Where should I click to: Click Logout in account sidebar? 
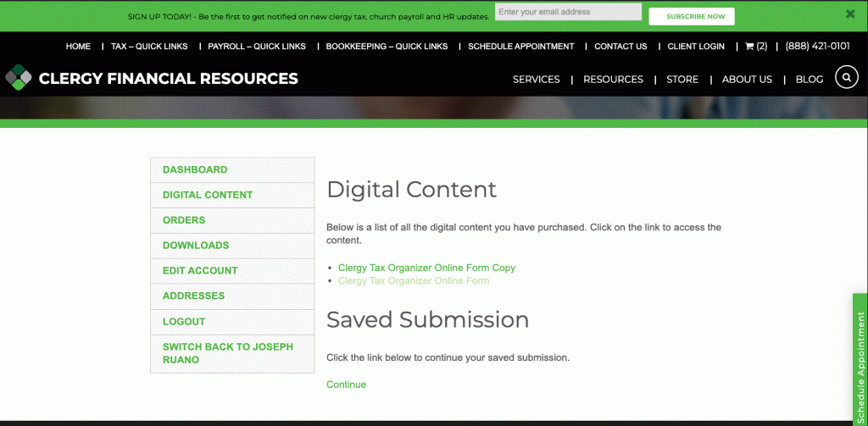pyautogui.click(x=232, y=322)
